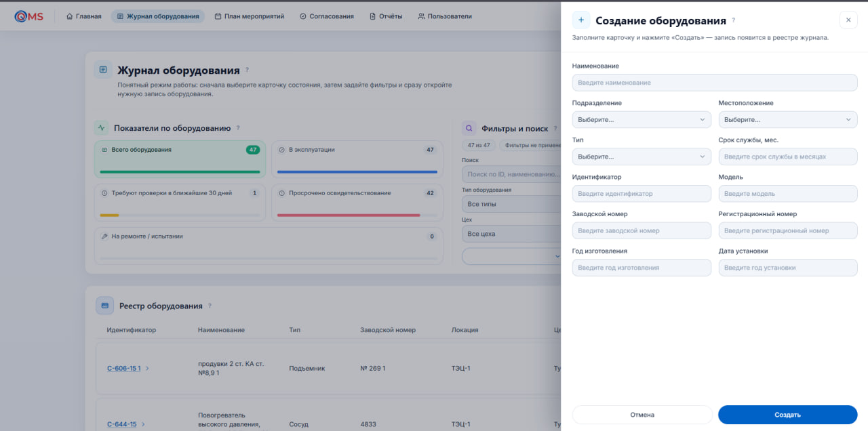Close the Создание оборудования panel
The height and width of the screenshot is (431, 868).
click(848, 20)
